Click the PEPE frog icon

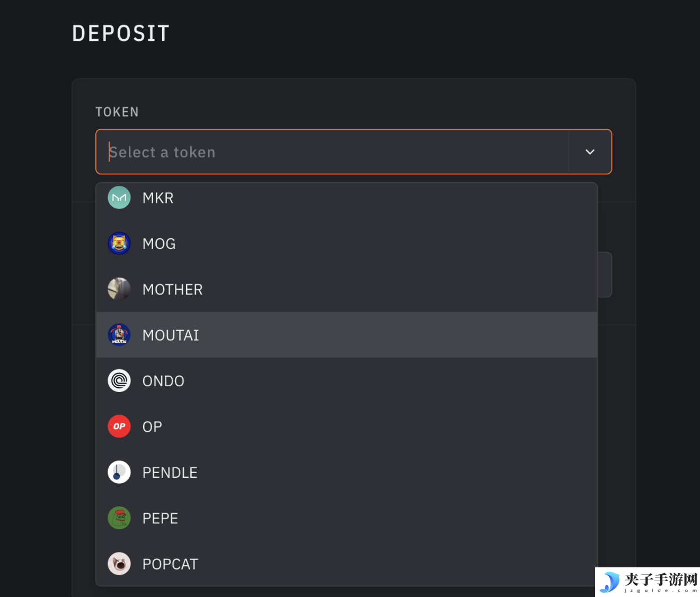point(119,518)
